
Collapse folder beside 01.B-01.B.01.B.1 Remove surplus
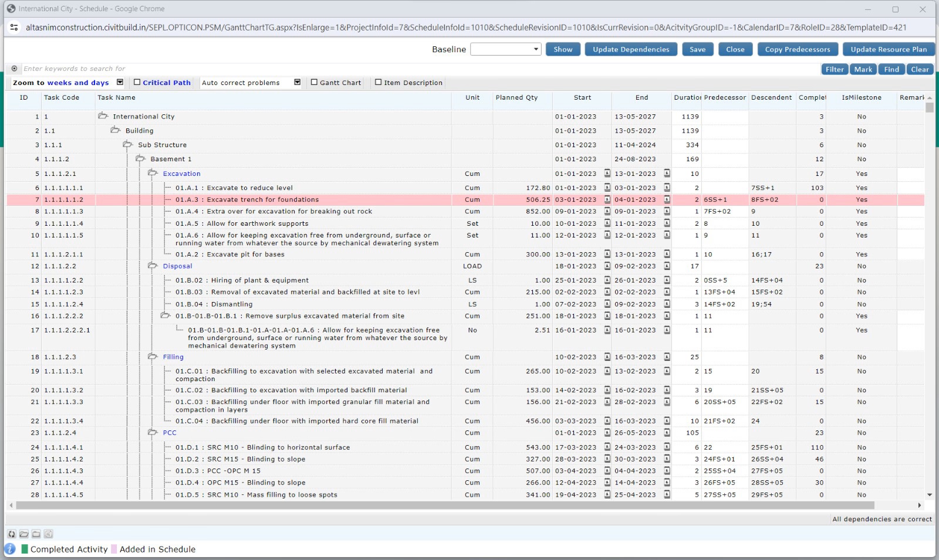click(165, 316)
